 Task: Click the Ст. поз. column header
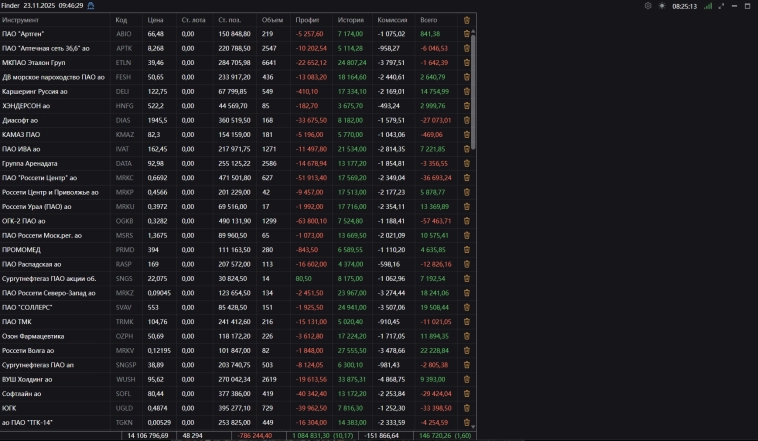pyautogui.click(x=230, y=20)
